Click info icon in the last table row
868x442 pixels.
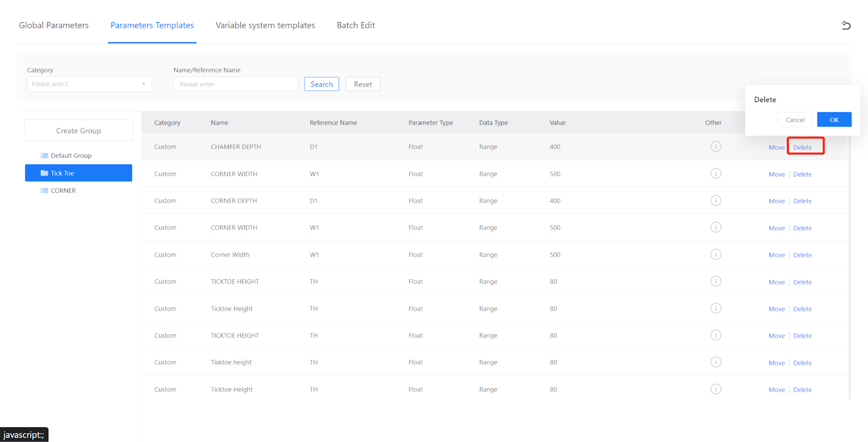[x=716, y=389]
